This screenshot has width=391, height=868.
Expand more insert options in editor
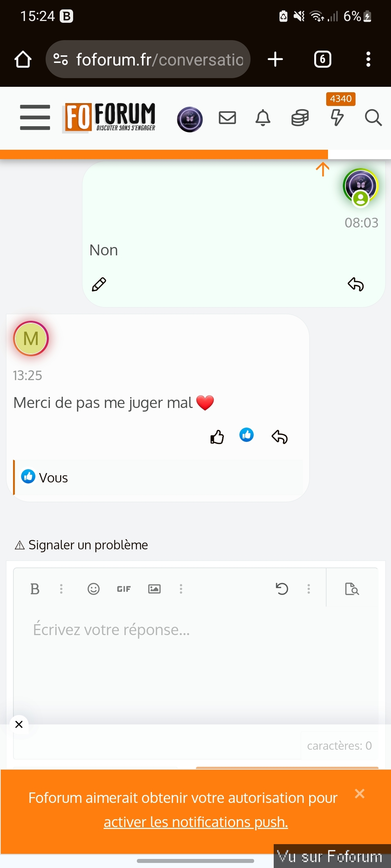pyautogui.click(x=181, y=589)
